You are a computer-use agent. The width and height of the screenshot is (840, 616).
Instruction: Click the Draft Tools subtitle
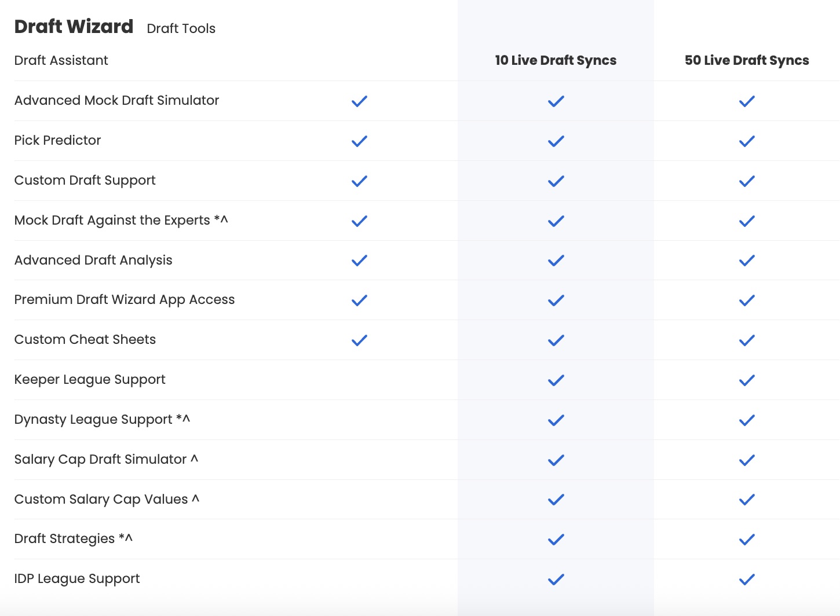(x=181, y=28)
